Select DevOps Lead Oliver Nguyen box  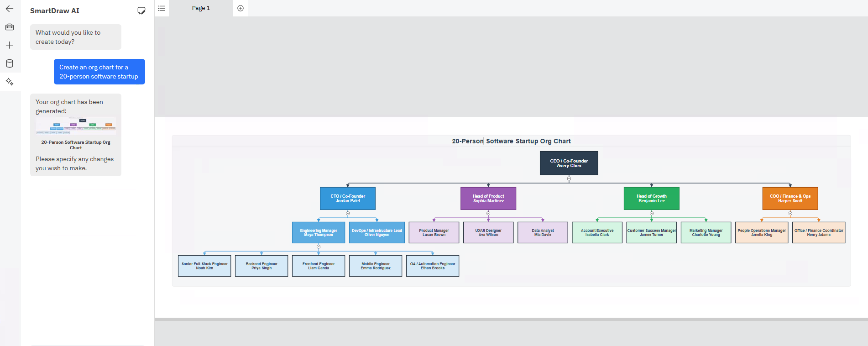[x=377, y=232]
